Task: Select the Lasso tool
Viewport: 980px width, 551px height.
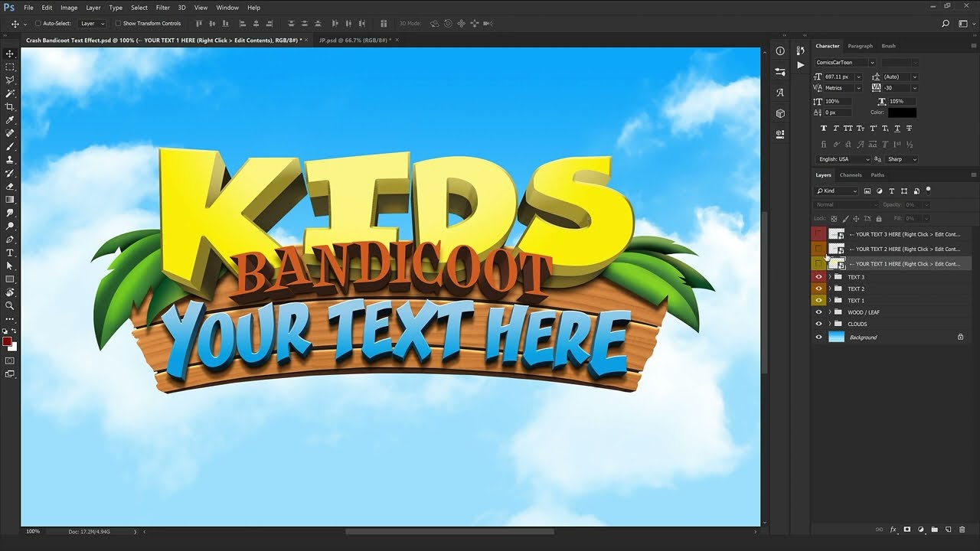Action: click(x=10, y=80)
